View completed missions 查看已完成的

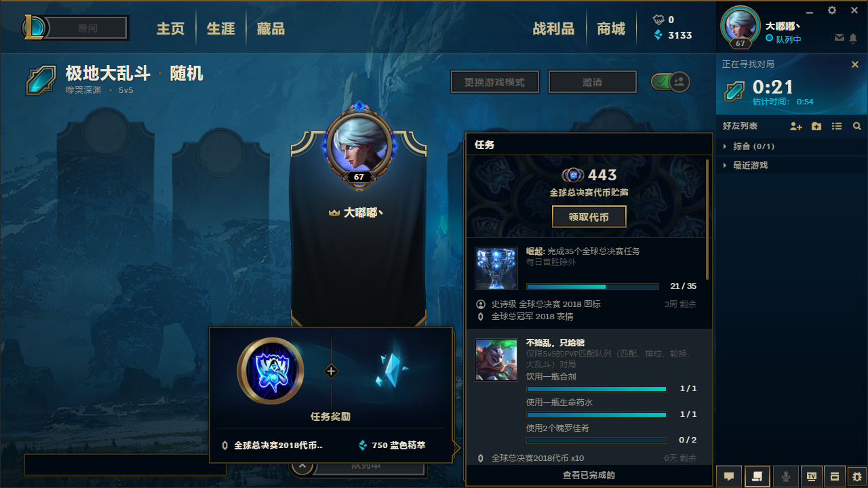tap(589, 475)
